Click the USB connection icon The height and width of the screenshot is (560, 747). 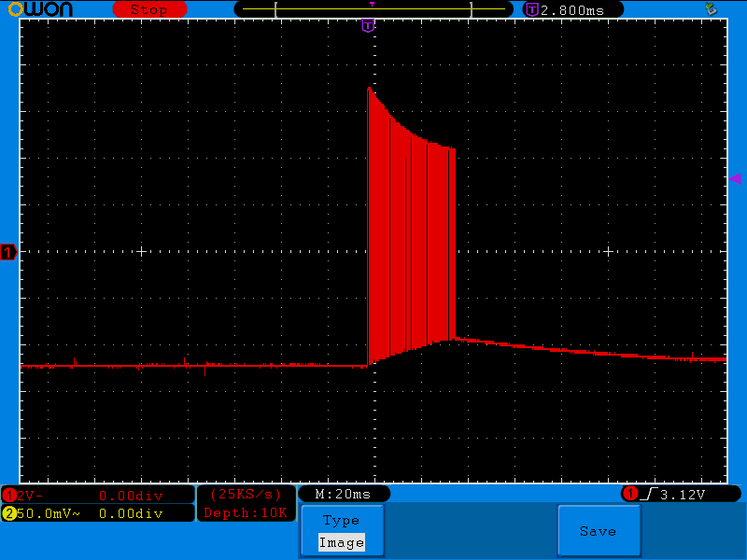(711, 9)
